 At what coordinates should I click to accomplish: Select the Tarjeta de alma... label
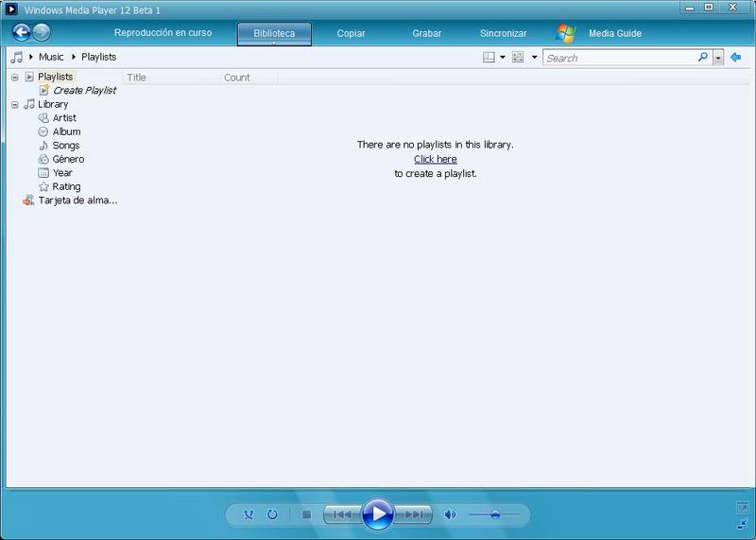78,200
